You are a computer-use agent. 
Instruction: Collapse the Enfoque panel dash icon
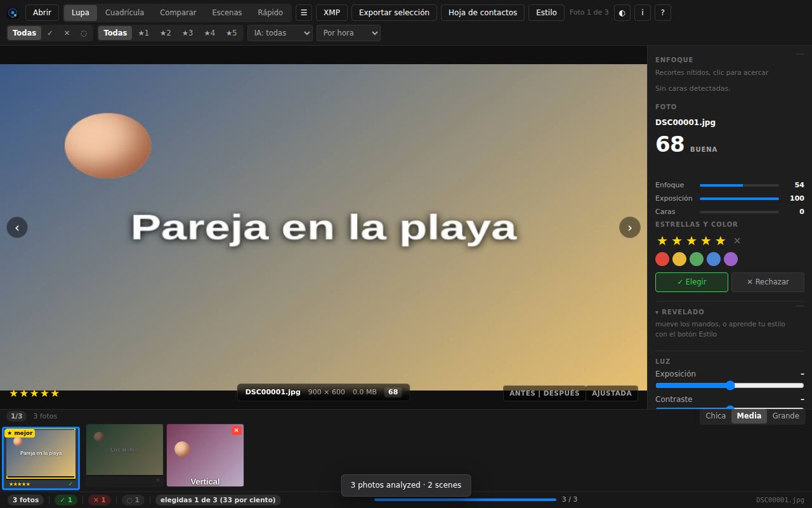799,55
